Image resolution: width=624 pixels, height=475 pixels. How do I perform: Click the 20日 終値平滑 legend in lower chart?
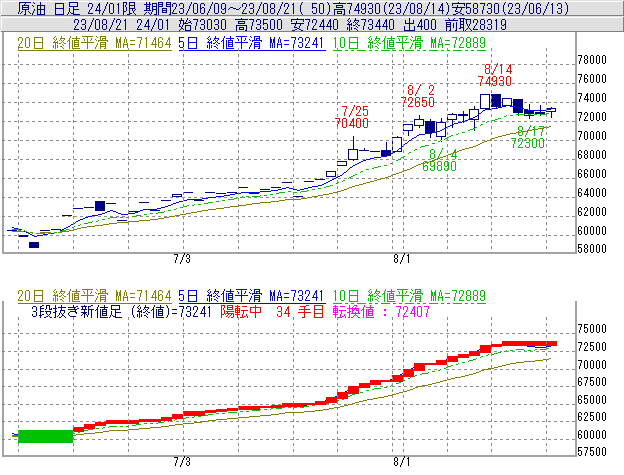pos(94,296)
